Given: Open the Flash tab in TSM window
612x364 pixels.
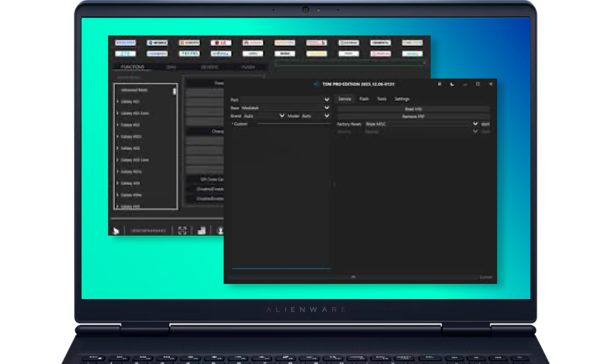Looking at the screenshot, I should (x=364, y=99).
